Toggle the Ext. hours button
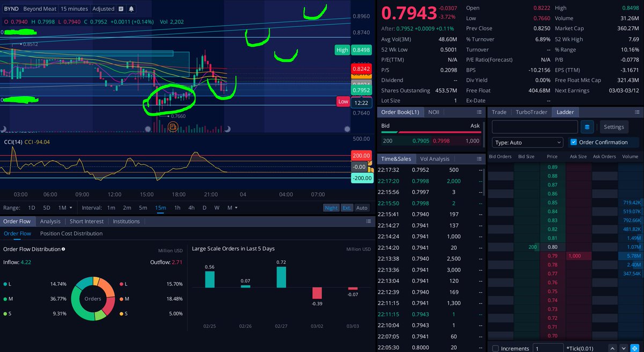This screenshot has width=644, height=352. (x=347, y=208)
